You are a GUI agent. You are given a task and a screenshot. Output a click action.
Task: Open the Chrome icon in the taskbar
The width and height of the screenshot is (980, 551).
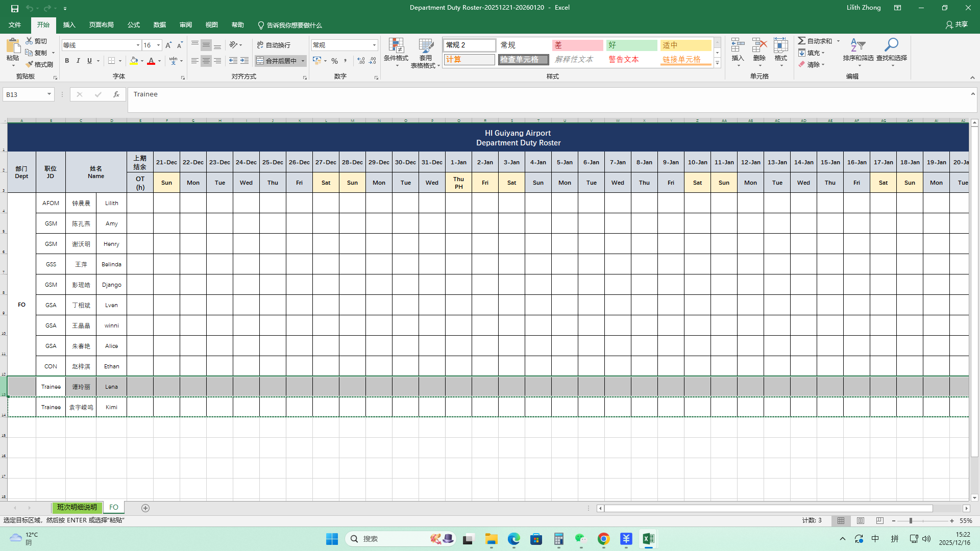(x=603, y=539)
